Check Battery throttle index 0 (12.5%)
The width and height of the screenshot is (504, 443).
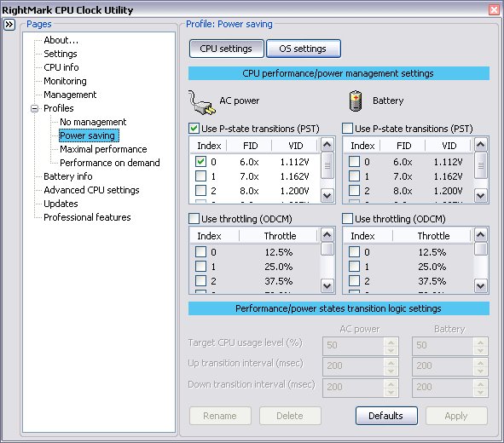pos(354,251)
